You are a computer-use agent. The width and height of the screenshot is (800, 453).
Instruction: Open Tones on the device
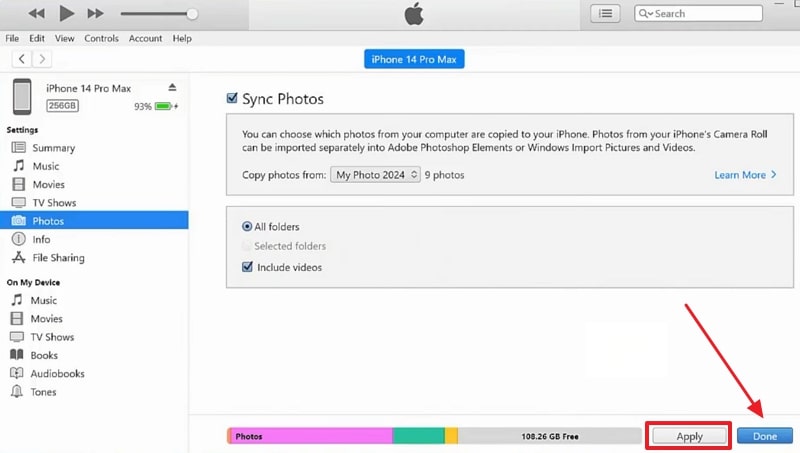[94, 392]
